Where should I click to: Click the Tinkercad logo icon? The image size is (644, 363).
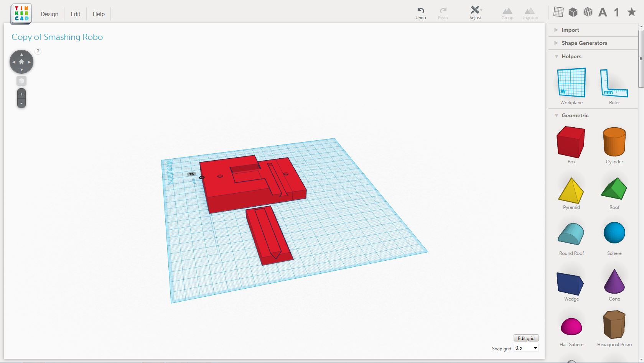[21, 14]
